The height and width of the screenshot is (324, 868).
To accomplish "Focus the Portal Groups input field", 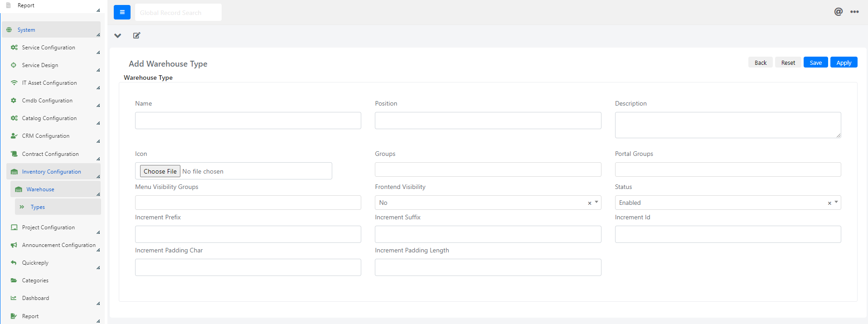I will (x=727, y=169).
